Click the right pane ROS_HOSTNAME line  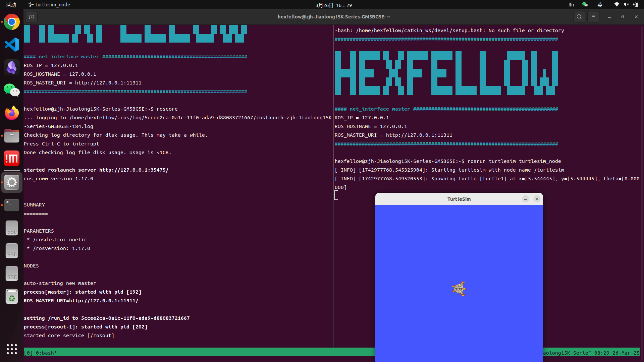point(371,126)
